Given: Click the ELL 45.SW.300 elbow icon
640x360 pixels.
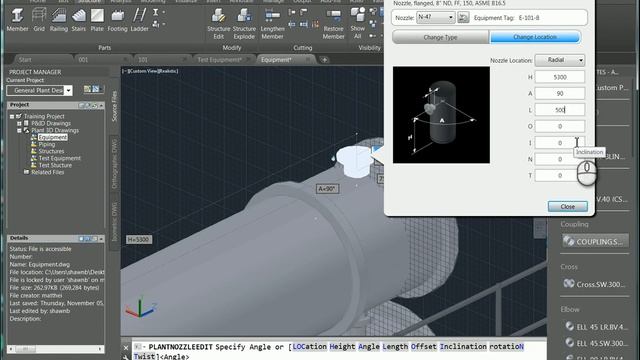Looking at the screenshot, I should (x=569, y=342).
